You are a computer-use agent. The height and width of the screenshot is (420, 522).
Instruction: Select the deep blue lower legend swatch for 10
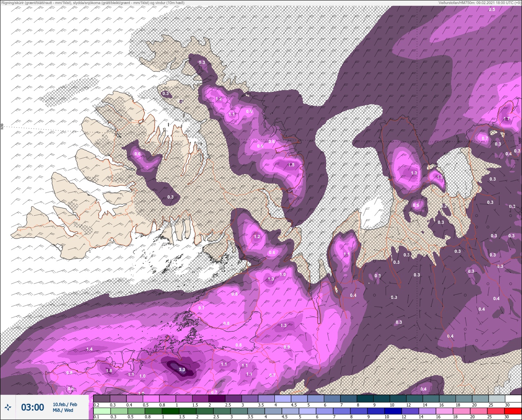(393, 411)
